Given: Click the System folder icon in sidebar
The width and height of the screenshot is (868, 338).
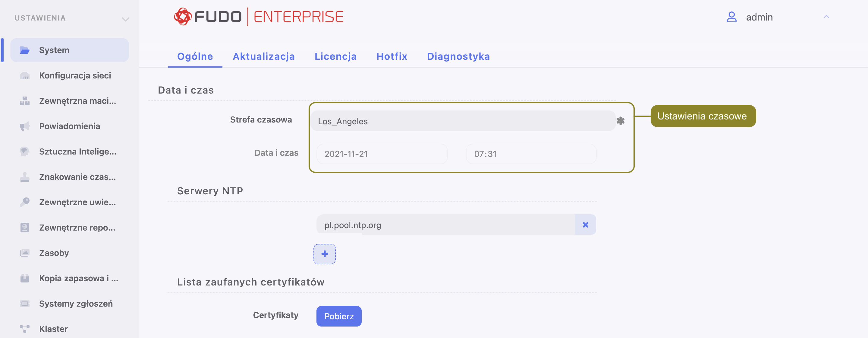Looking at the screenshot, I should 25,50.
